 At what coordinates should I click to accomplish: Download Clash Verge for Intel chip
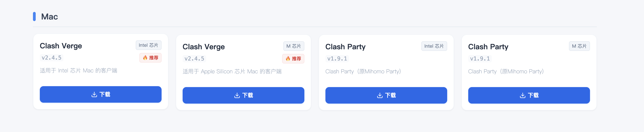100,94
